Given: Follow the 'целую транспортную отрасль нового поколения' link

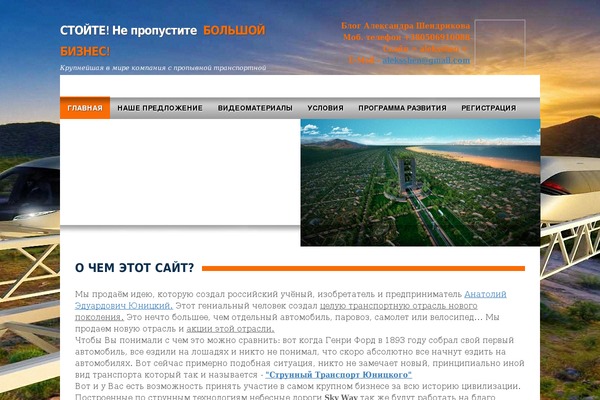Looking at the screenshot, I should click(x=276, y=312).
